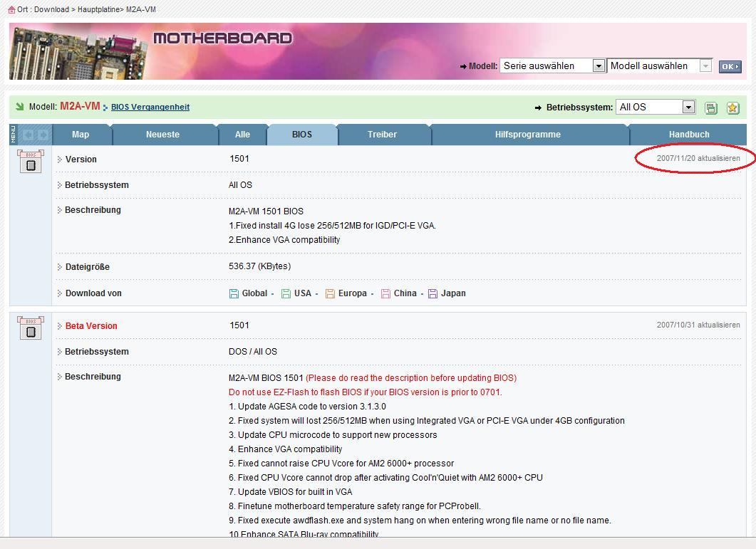The width and height of the screenshot is (756, 549).
Task: Click the Japan download link
Action: click(453, 293)
